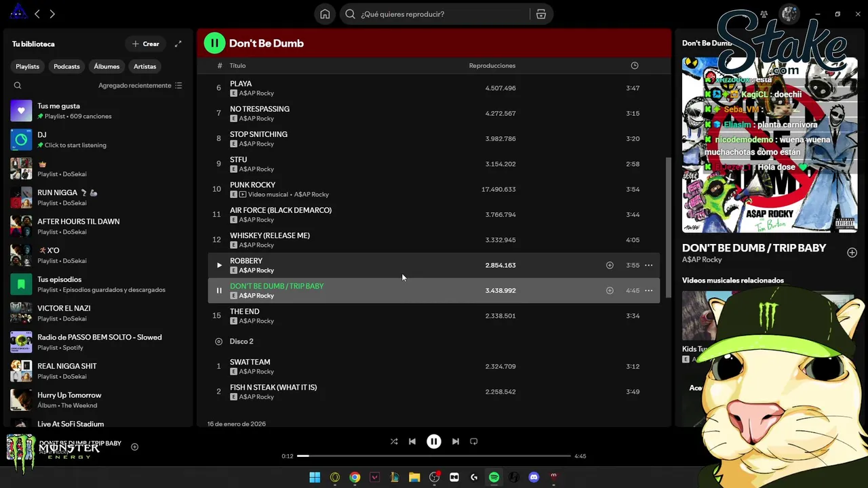Open Windows Start menu
Image resolution: width=868 pixels, height=488 pixels.
click(x=315, y=477)
